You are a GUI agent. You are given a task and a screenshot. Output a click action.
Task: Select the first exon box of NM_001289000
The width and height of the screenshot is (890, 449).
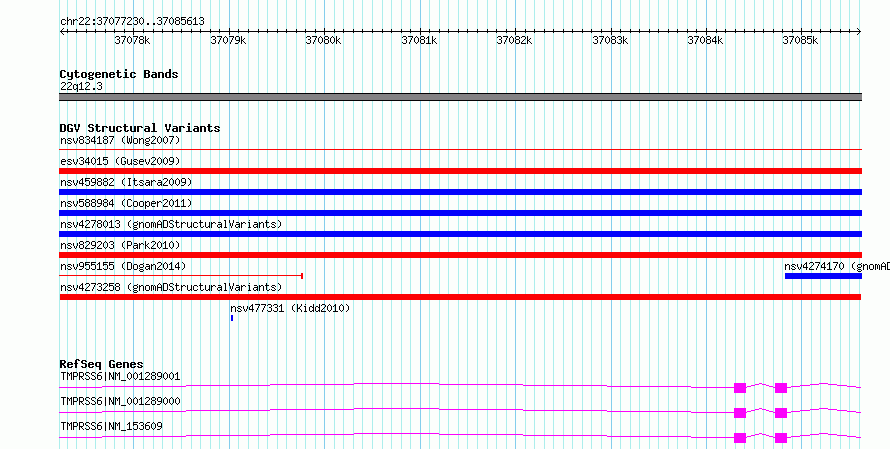click(740, 413)
